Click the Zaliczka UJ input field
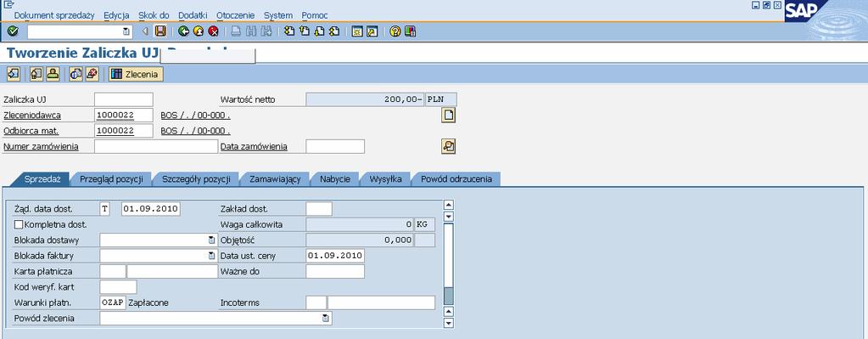This screenshot has width=868, height=339. click(123, 99)
